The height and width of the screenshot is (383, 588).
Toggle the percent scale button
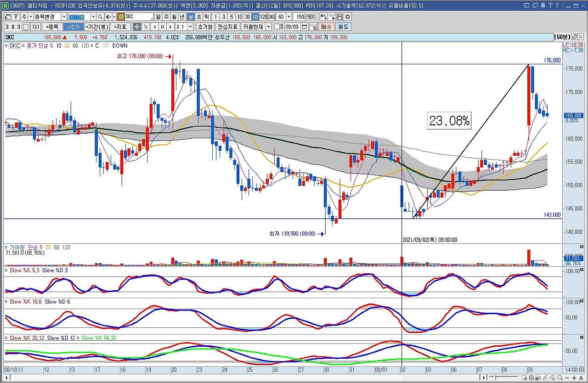[x=146, y=27]
